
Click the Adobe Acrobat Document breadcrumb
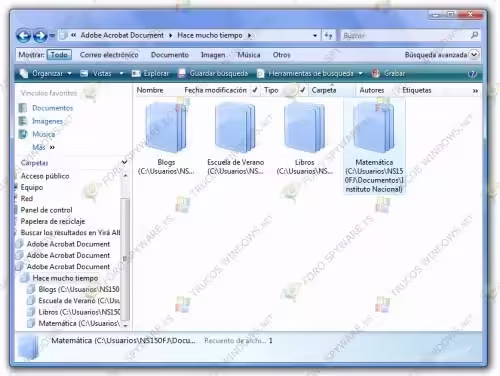[122, 35]
